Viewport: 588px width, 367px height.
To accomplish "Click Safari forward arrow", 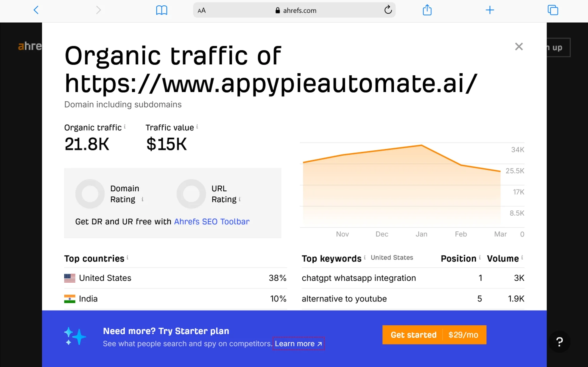I will 98,10.
